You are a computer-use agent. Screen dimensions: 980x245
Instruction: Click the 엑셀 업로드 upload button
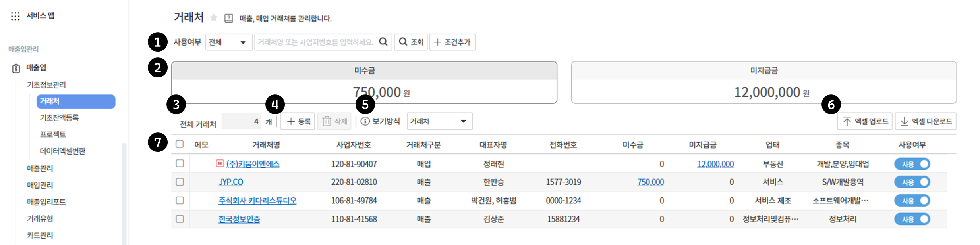(865, 121)
